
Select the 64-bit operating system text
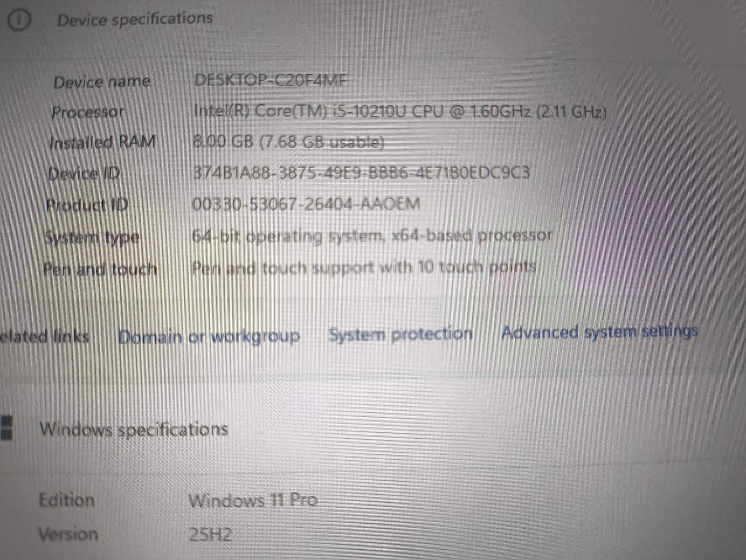(372, 236)
